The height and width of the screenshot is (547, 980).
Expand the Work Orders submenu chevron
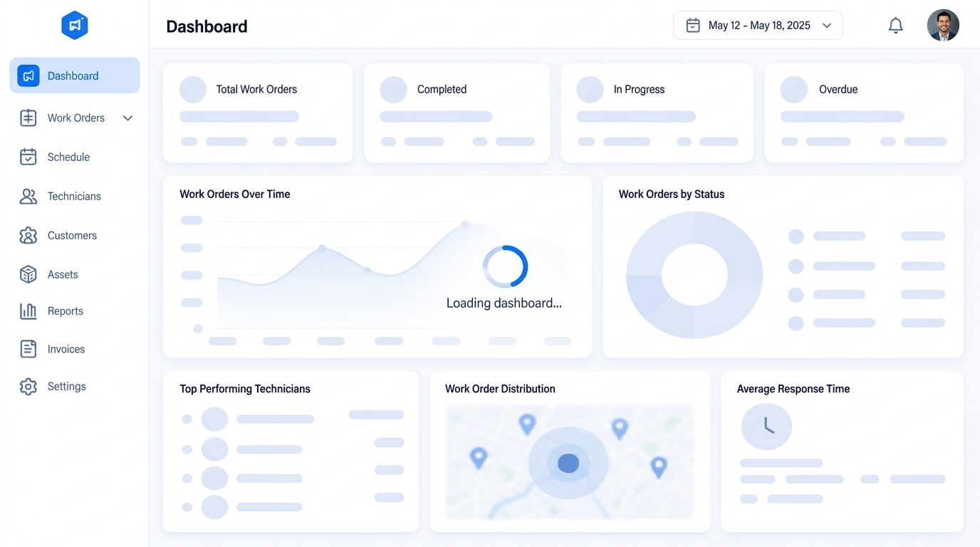(x=127, y=118)
